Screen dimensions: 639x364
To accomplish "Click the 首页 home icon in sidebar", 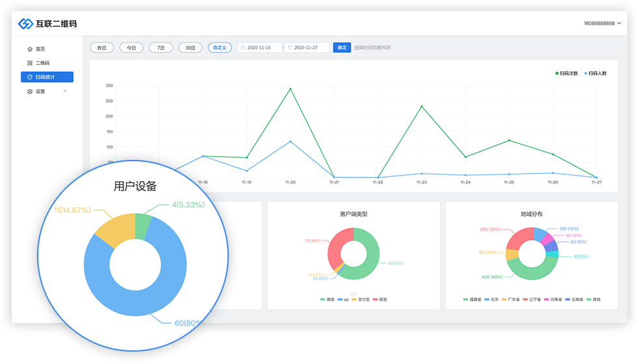I will coord(30,49).
